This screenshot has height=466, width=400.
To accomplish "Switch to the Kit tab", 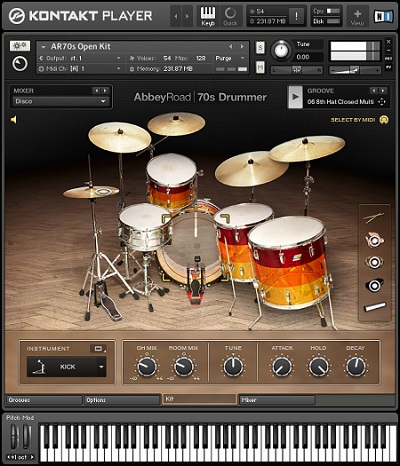I will coord(199,399).
